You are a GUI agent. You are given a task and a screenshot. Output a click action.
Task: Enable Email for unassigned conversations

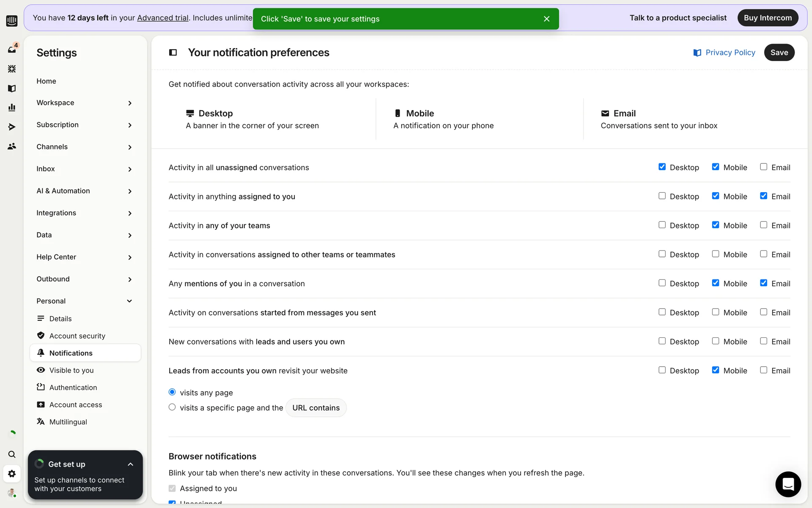pos(763,167)
